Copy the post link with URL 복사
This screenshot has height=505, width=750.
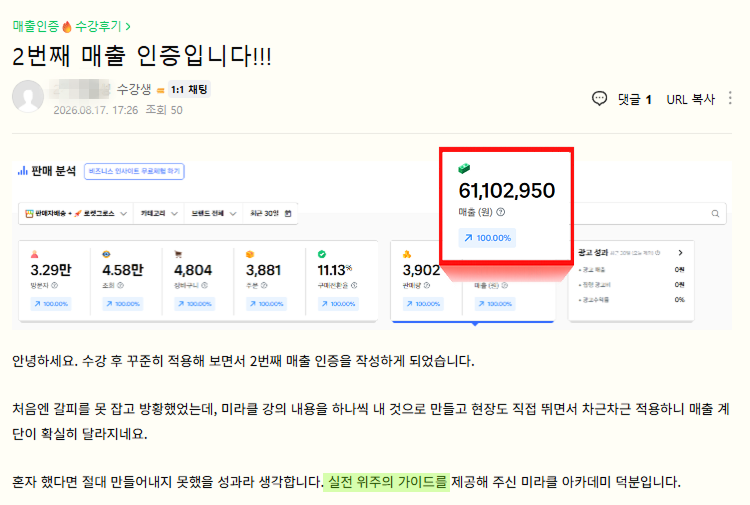(691, 99)
